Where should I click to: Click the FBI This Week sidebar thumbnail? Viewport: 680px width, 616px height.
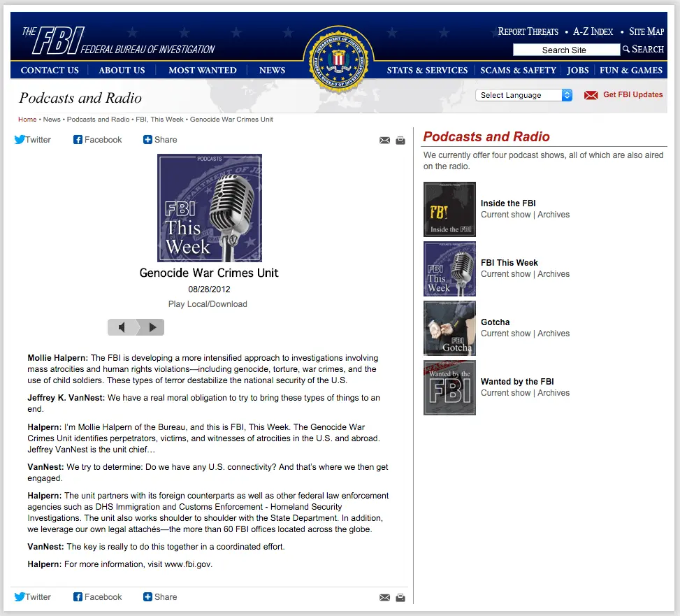[449, 268]
